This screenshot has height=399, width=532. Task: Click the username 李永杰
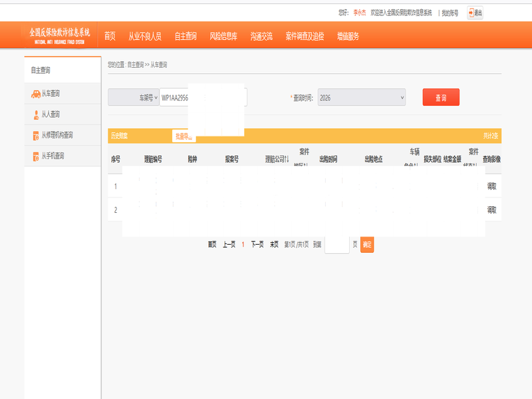[360, 13]
